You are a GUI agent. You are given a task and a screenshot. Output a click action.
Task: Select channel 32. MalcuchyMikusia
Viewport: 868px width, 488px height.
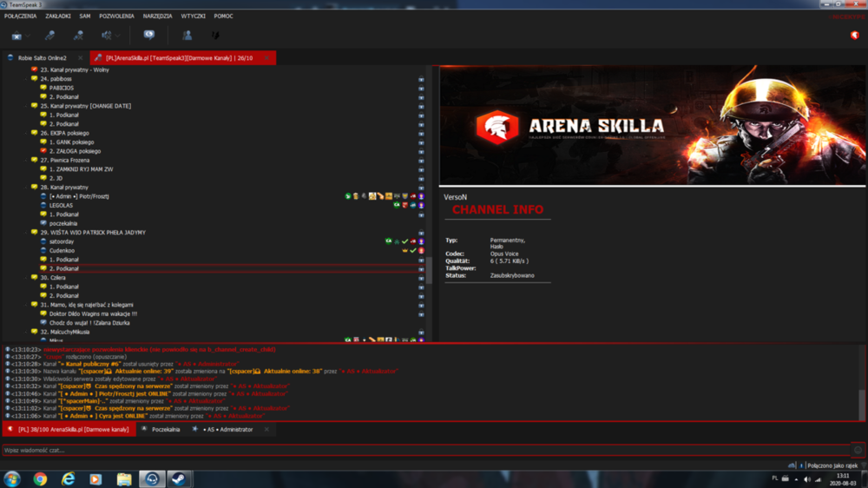point(64,332)
